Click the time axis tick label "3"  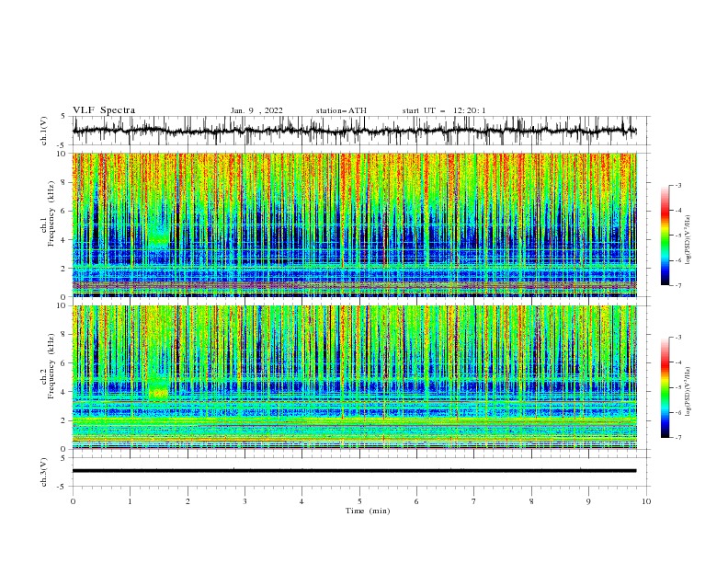pos(245,501)
